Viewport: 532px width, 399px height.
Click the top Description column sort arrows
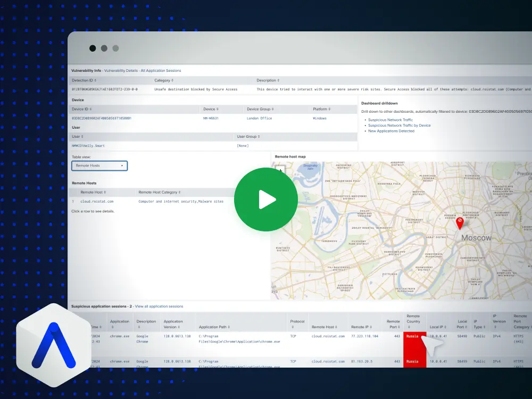279,80
